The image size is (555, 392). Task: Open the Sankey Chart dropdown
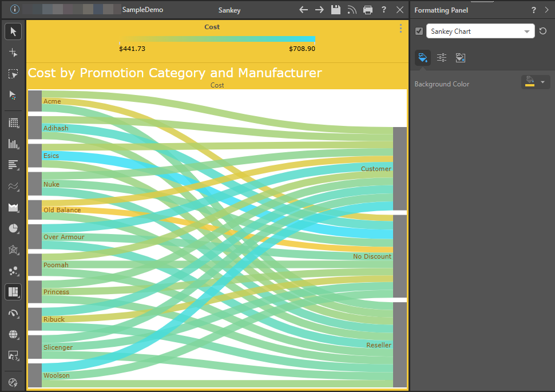pyautogui.click(x=480, y=31)
